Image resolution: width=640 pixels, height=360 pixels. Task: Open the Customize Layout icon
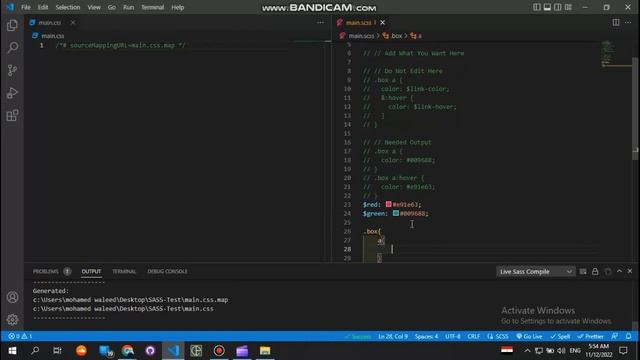click(x=568, y=7)
